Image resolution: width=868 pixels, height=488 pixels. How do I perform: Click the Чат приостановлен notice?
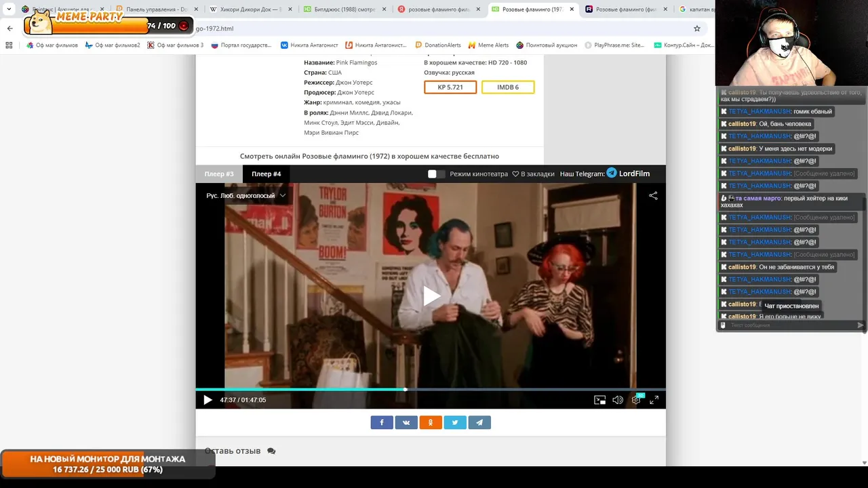coord(791,306)
